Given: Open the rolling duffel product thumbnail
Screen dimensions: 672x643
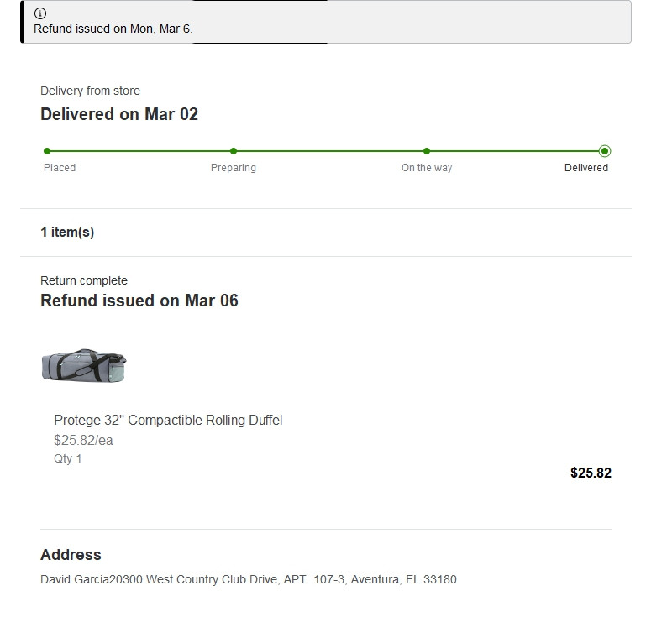Looking at the screenshot, I should coord(84,365).
